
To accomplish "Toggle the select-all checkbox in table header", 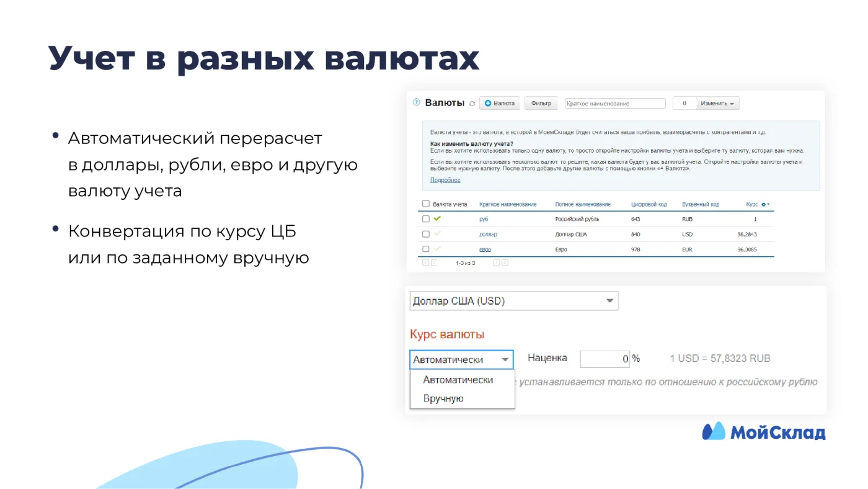I will click(x=425, y=204).
